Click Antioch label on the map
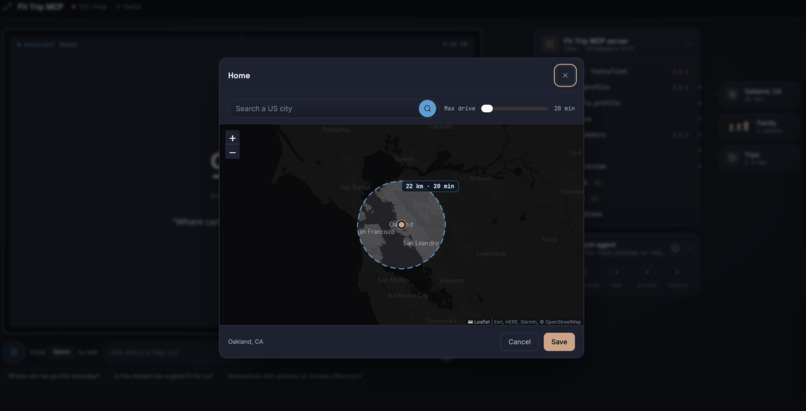Viewport: 806px width, 411px height. click(481, 178)
